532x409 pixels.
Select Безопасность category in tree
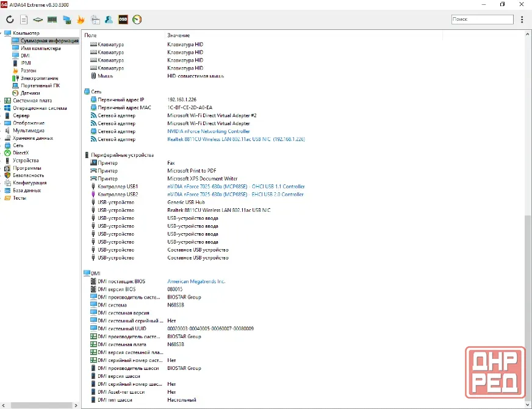[29, 175]
